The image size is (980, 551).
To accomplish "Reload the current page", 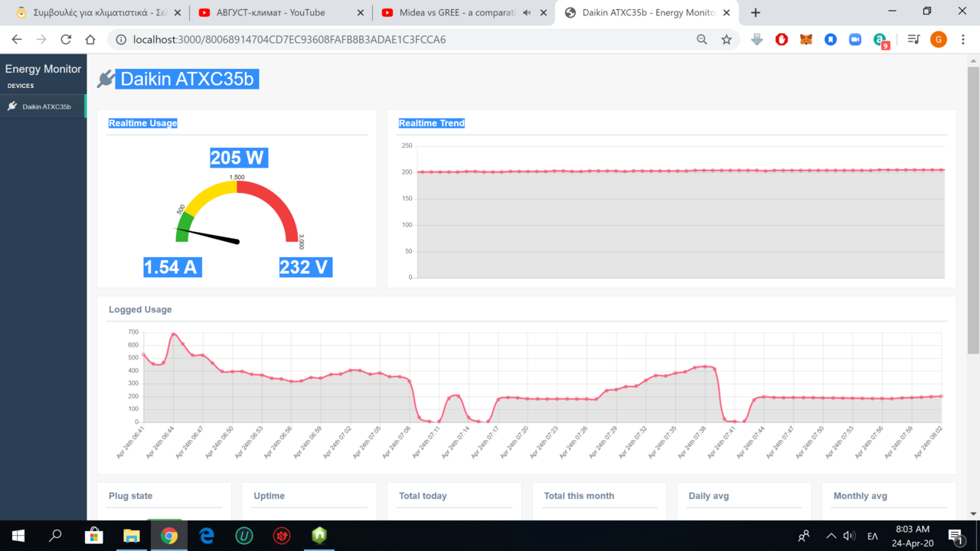I will (66, 40).
